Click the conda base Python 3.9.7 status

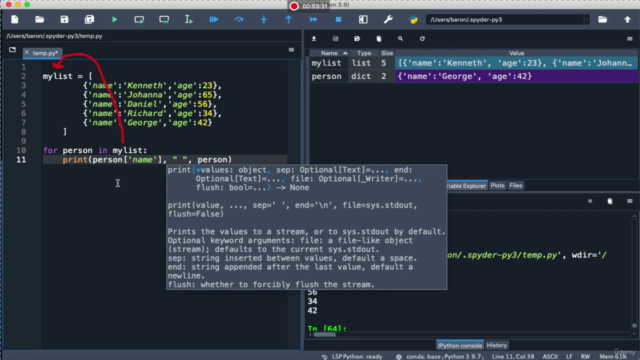click(440, 356)
